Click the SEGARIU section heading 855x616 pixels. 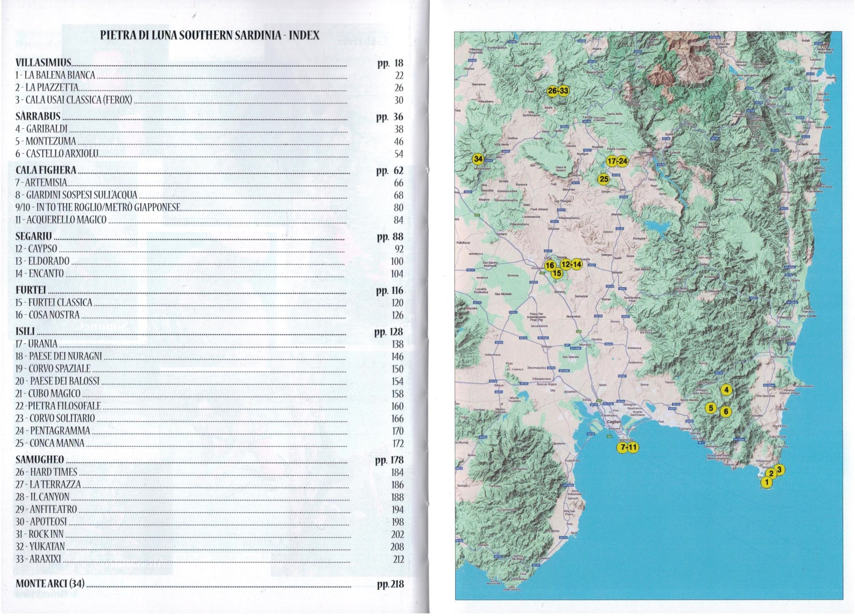pos(34,237)
